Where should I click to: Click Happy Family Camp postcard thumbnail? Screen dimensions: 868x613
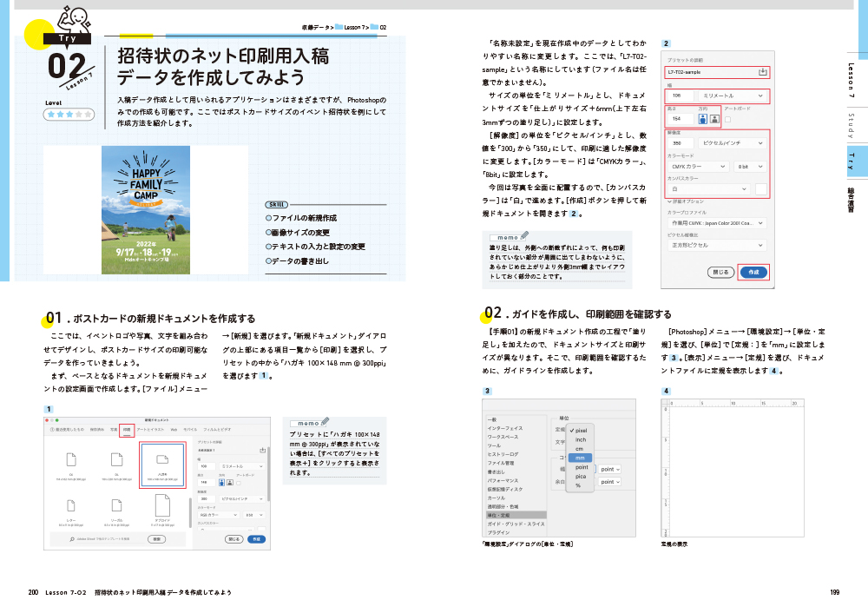click(146, 210)
